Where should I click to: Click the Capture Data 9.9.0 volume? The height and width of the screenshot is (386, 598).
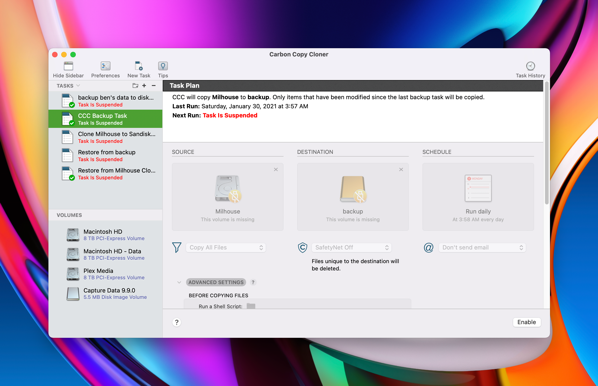[x=106, y=293]
